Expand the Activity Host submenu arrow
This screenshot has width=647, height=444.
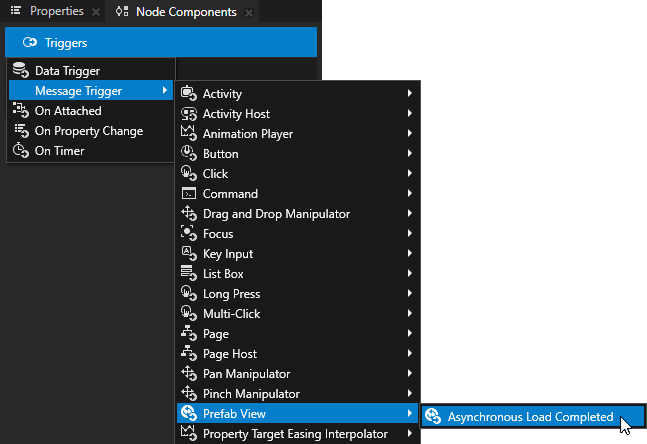[x=409, y=113]
